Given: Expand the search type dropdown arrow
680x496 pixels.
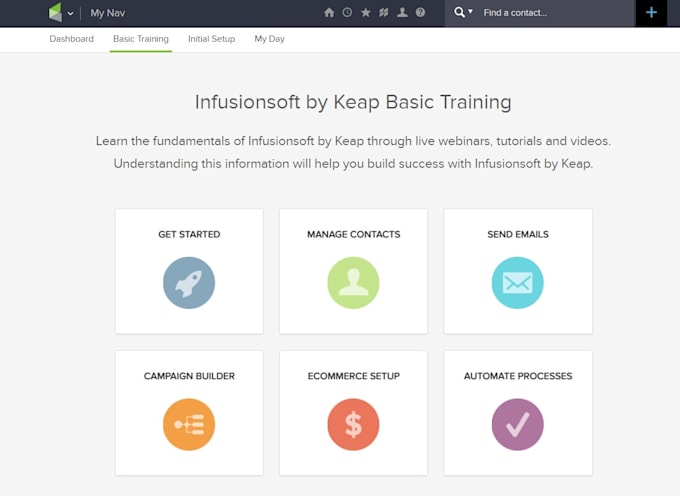Looking at the screenshot, I should pos(472,13).
